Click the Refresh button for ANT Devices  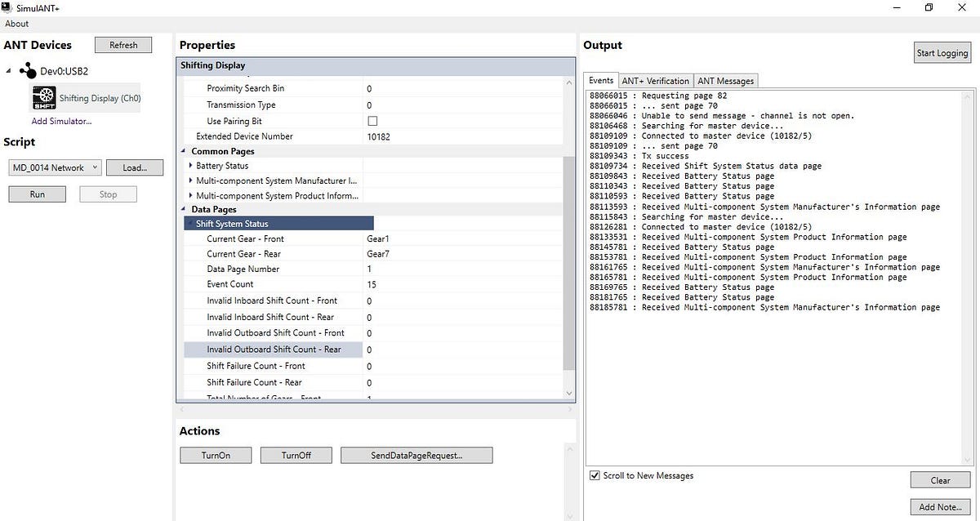[x=123, y=44]
